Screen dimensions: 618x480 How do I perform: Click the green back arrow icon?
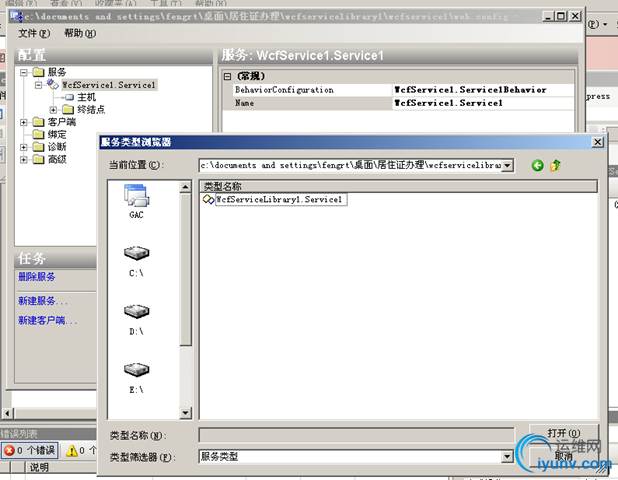[x=537, y=166]
